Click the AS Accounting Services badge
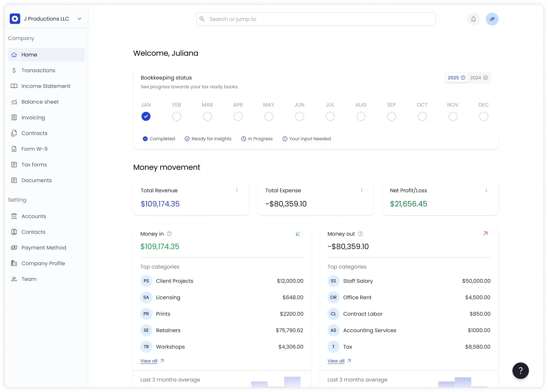 click(x=333, y=330)
